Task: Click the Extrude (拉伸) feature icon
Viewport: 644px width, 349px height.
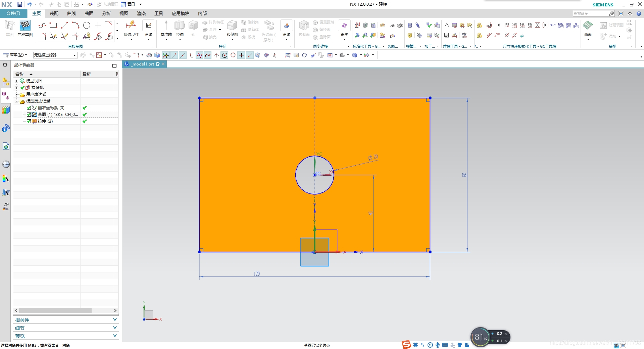Action: point(180,26)
